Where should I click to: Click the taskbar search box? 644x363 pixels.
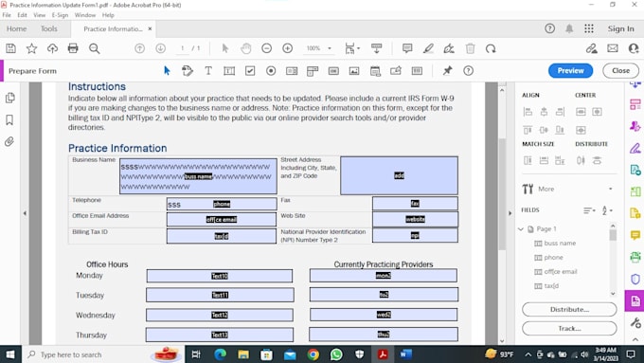[x=102, y=354]
